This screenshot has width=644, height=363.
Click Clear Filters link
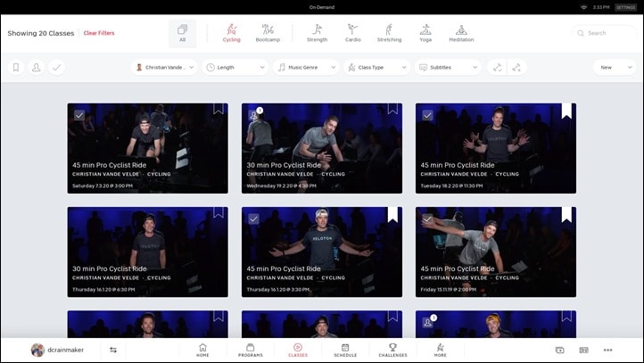pyautogui.click(x=99, y=33)
